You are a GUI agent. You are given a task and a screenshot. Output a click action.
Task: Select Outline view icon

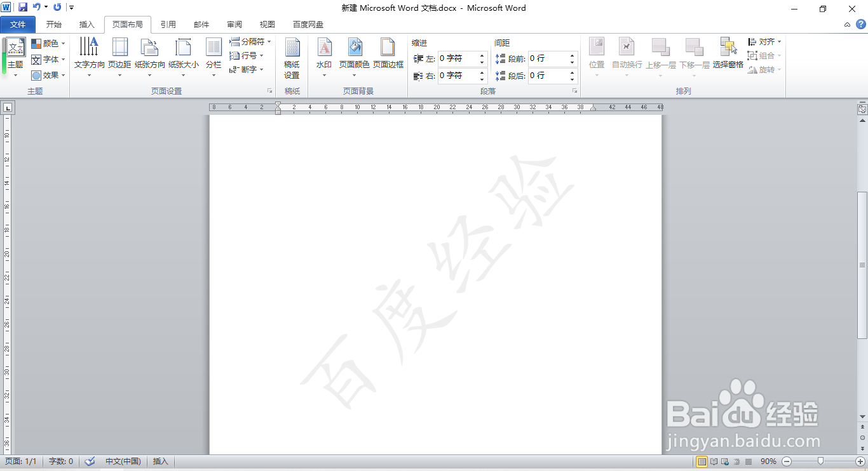pos(737,461)
